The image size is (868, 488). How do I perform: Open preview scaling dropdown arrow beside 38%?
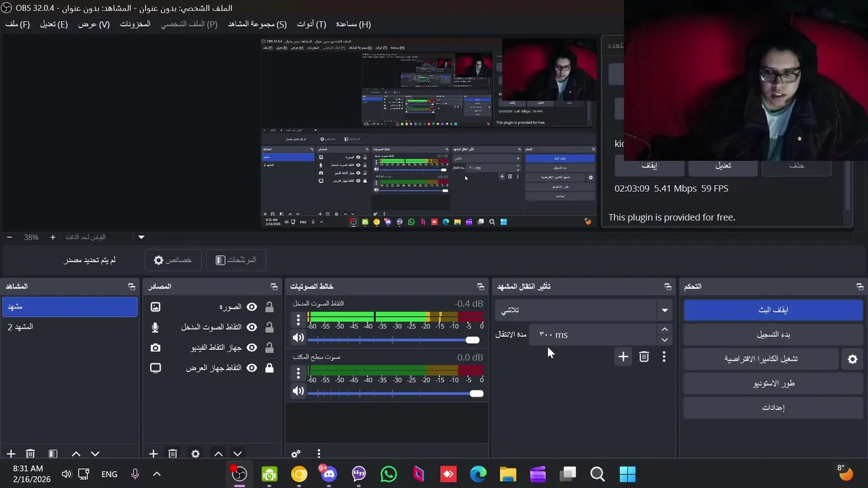click(x=141, y=237)
